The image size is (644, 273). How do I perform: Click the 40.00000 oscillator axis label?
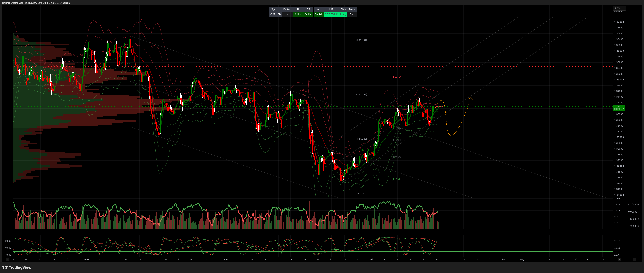click(x=633, y=205)
